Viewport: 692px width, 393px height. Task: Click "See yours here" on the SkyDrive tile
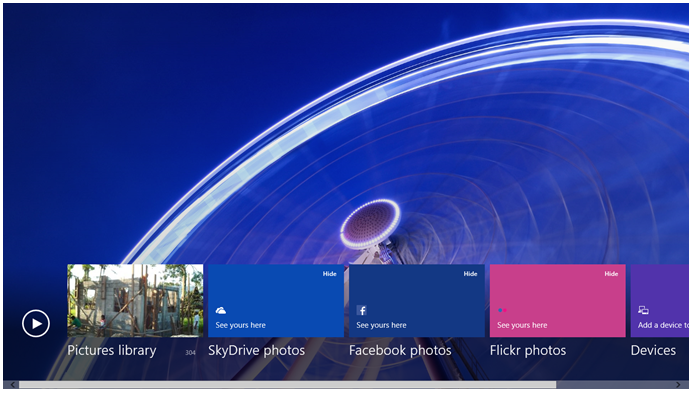pos(240,325)
